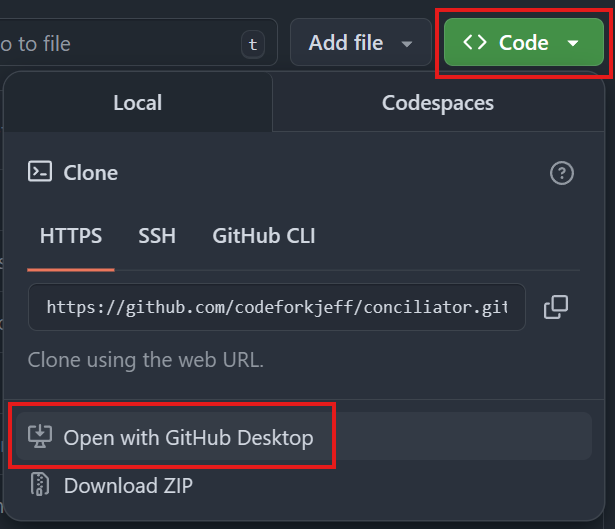Image resolution: width=615 pixels, height=529 pixels.
Task: Click the Download ZIP option
Action: coord(304,485)
